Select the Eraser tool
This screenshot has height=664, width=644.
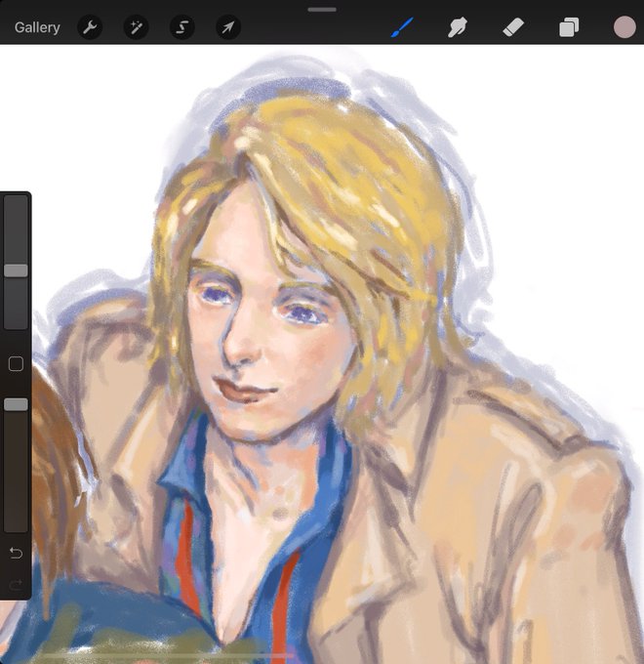coord(513,27)
